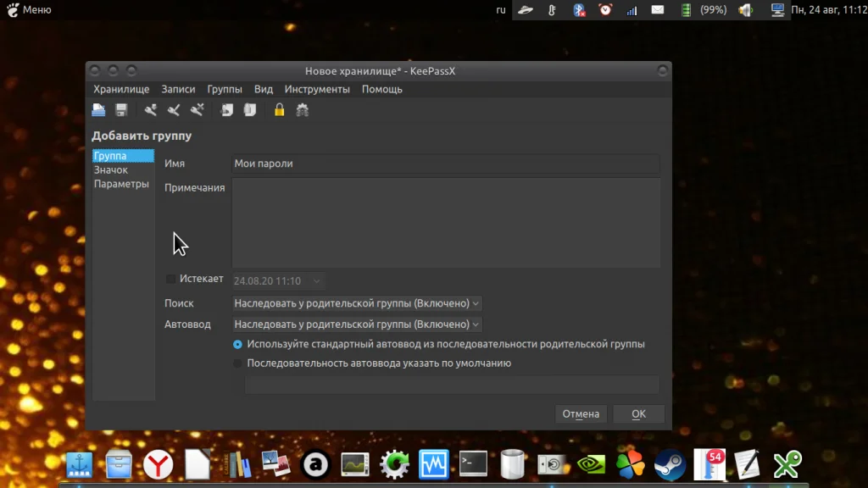The width and height of the screenshot is (868, 488).
Task: Expand the Автоввод dropdown
Action: coord(357,324)
